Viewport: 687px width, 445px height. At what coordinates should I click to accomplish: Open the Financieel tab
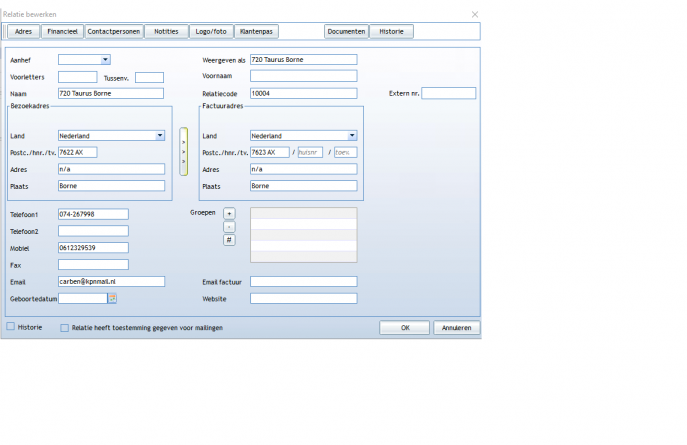pos(62,32)
